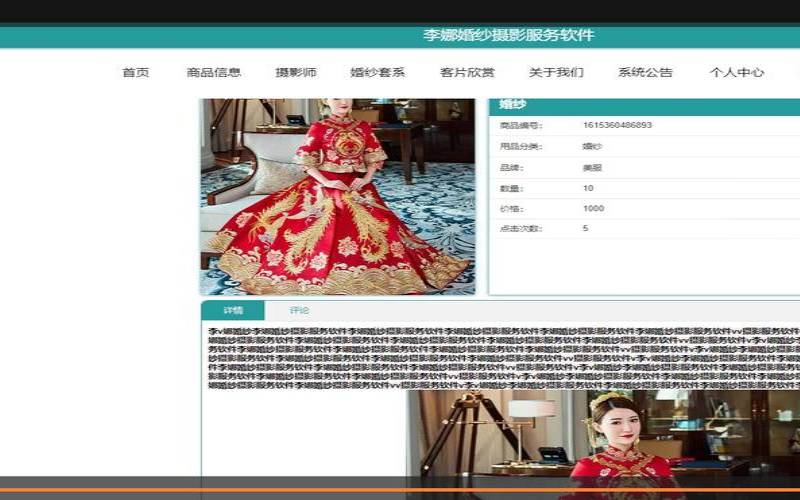Click the 李娜婚纱摄影服务软件 site title
This screenshot has width=800, height=500.
click(509, 35)
